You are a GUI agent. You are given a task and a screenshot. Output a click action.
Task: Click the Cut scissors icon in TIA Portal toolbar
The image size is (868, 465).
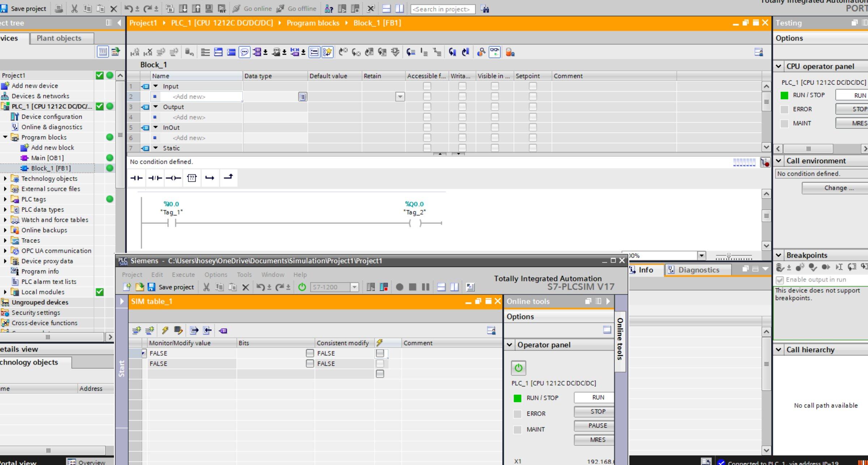(74, 8)
